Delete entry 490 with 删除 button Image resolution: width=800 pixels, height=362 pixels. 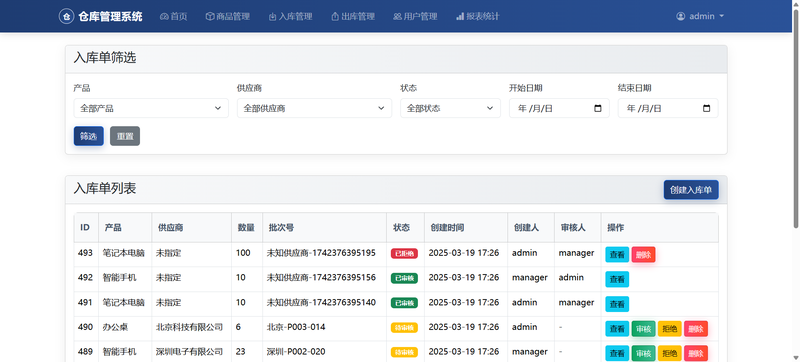pos(696,329)
